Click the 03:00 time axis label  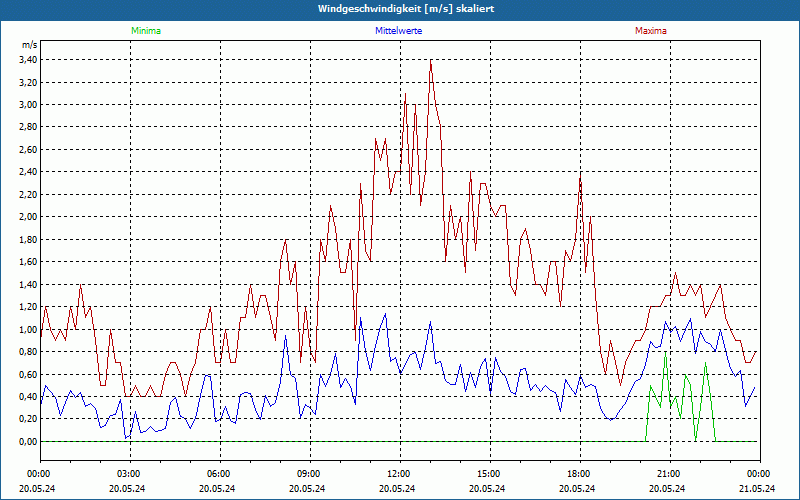131,474
